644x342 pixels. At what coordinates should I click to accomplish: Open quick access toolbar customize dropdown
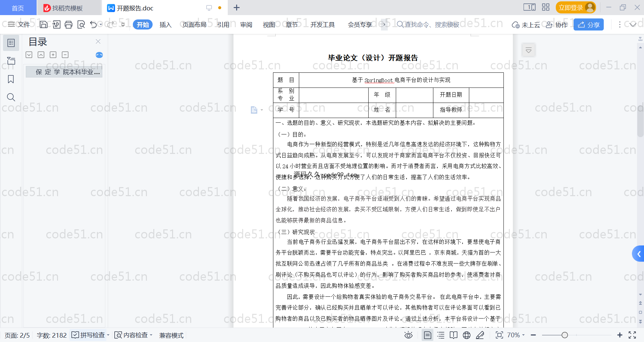(123, 24)
